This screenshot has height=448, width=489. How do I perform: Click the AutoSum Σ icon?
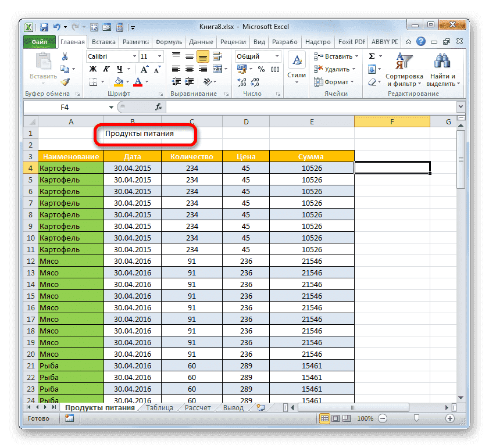point(370,56)
